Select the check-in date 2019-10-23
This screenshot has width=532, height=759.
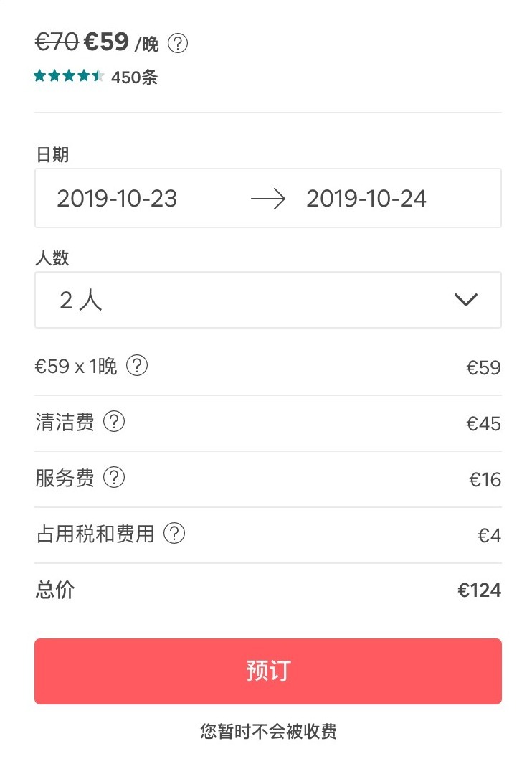117,199
